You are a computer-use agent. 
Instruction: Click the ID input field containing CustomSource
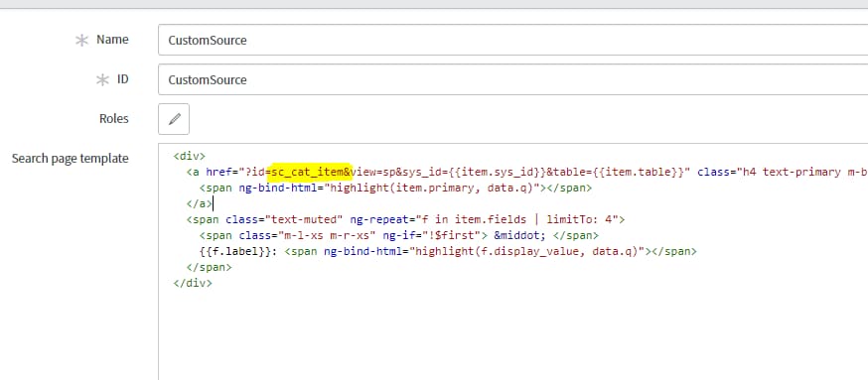click(x=512, y=79)
